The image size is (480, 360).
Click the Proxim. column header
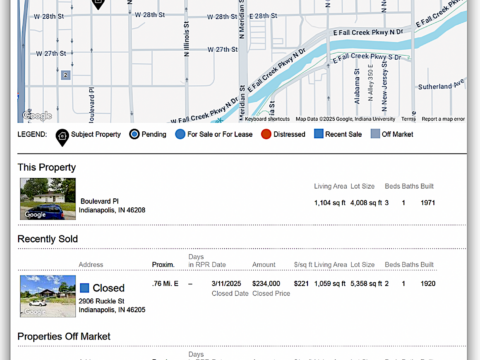163,265
